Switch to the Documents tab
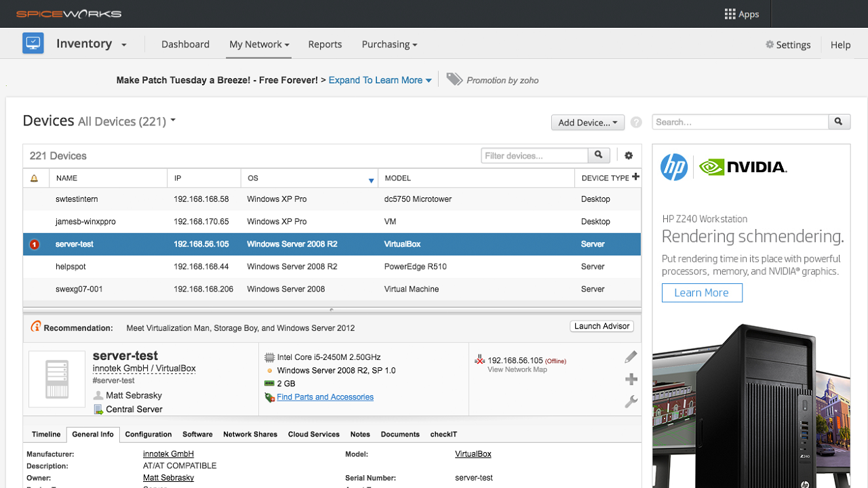This screenshot has height=488, width=868. pos(400,434)
